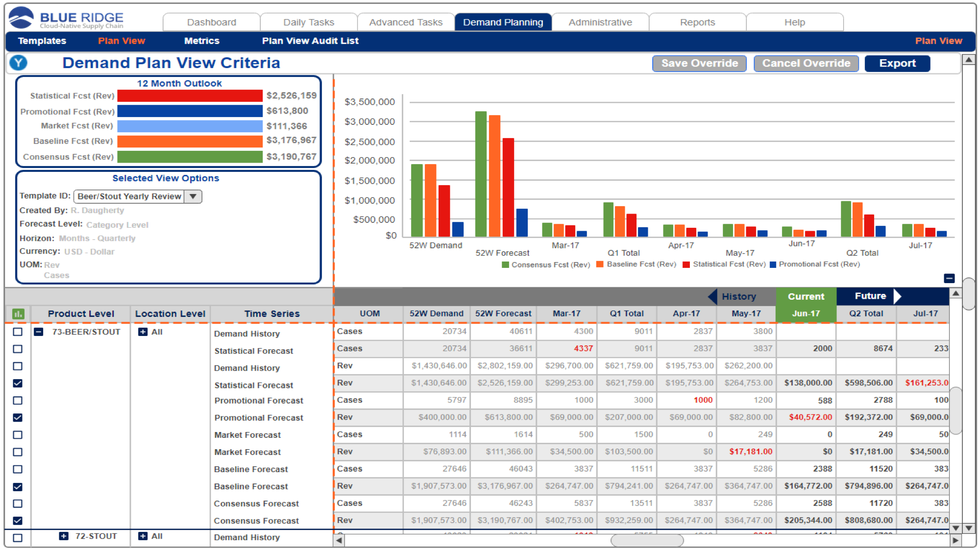The width and height of the screenshot is (980, 551).
Task: Uncheck Consensus Forecast Rev row checkbox
Action: [x=18, y=521]
